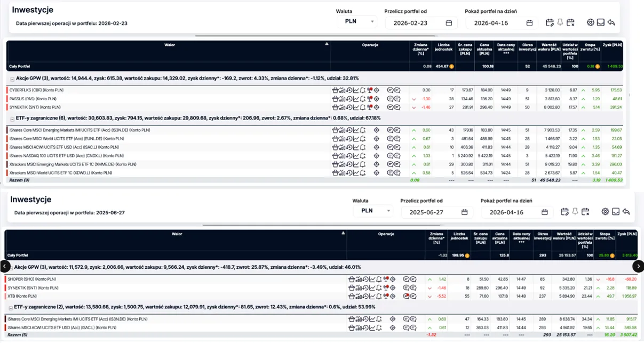Click the target icon for iShares NASDAQ 100 (CNDX.L)
This screenshot has height=343, width=644.
[377, 156]
